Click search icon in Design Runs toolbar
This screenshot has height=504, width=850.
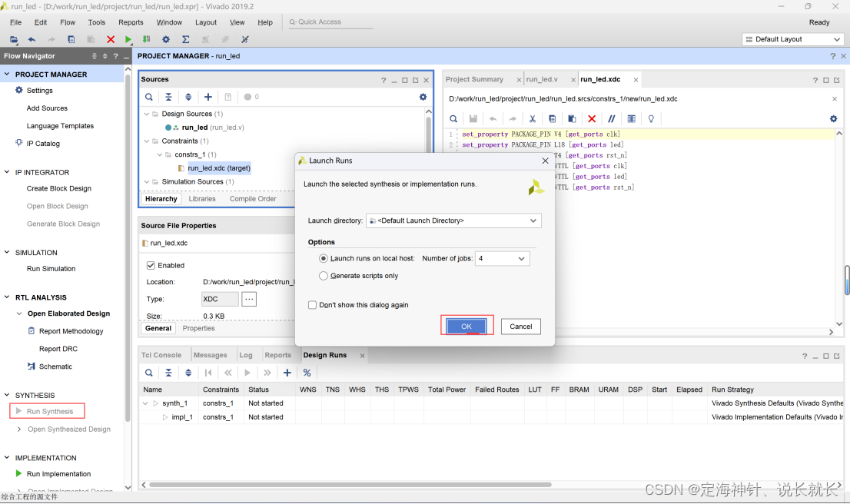pyautogui.click(x=148, y=373)
